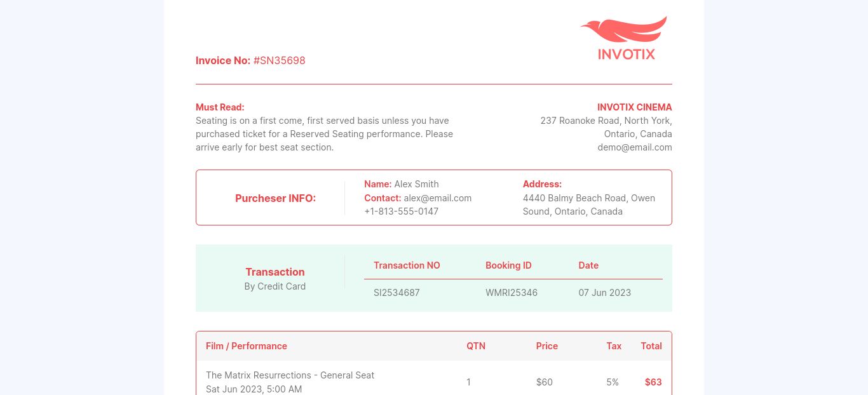Click the invoice number #SN35698
The image size is (868, 395).
[x=280, y=61]
